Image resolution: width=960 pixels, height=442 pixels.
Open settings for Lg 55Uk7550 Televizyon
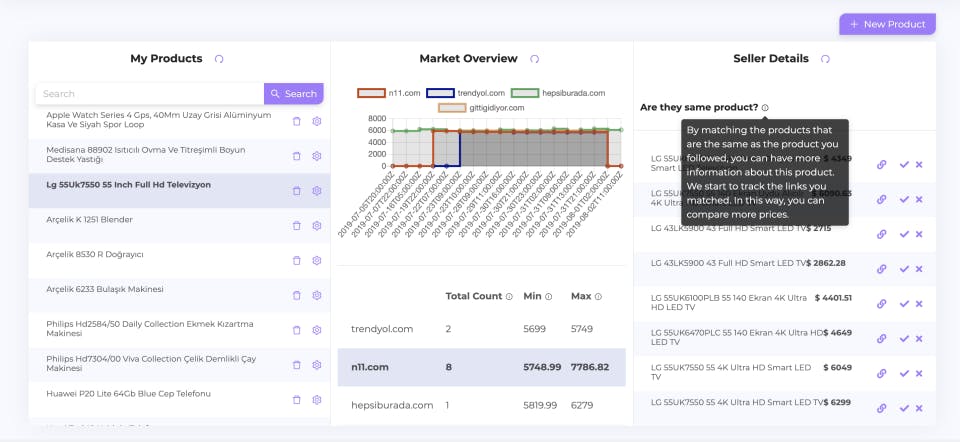(x=317, y=191)
